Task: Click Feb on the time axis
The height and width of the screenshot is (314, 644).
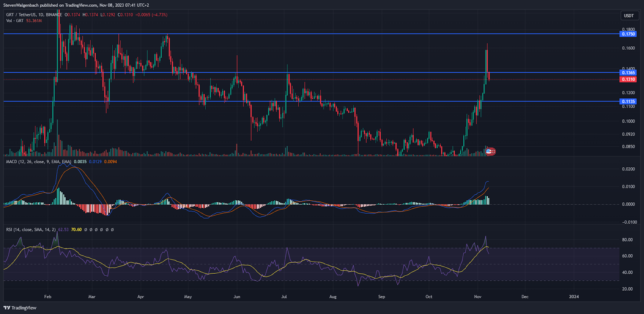Action: click(47, 297)
